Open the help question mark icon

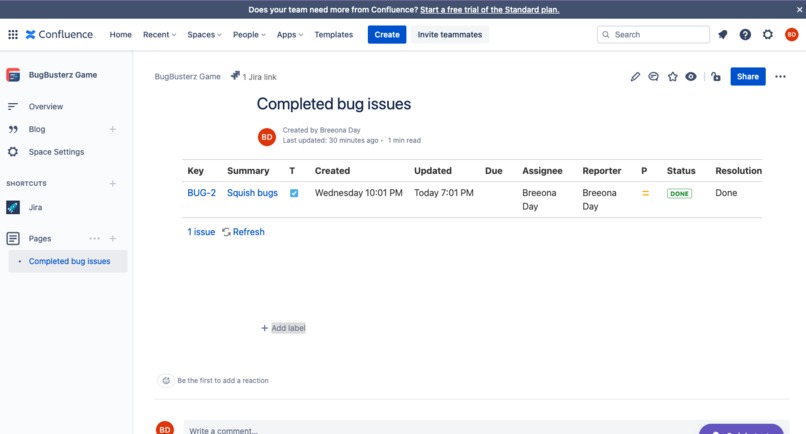pyautogui.click(x=745, y=34)
